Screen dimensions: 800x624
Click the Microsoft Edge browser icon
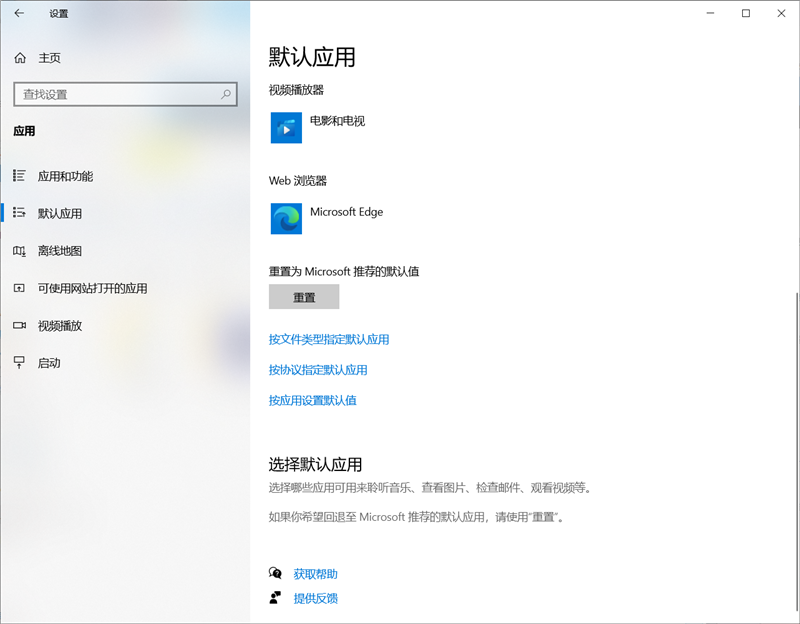pos(284,218)
